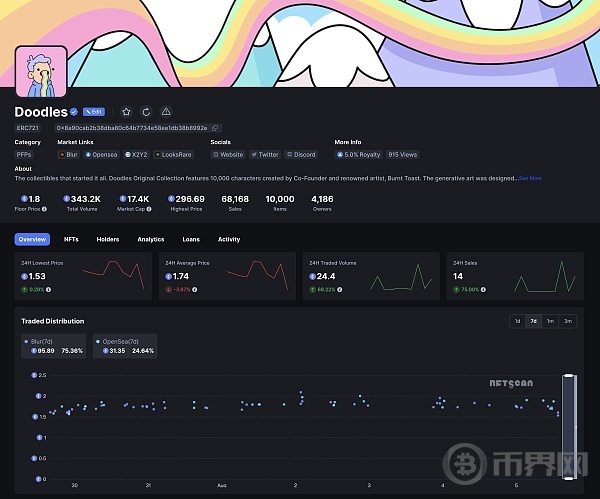Screen dimensions: 600x499
Task: Switch to the Holders tab
Action: tap(108, 240)
